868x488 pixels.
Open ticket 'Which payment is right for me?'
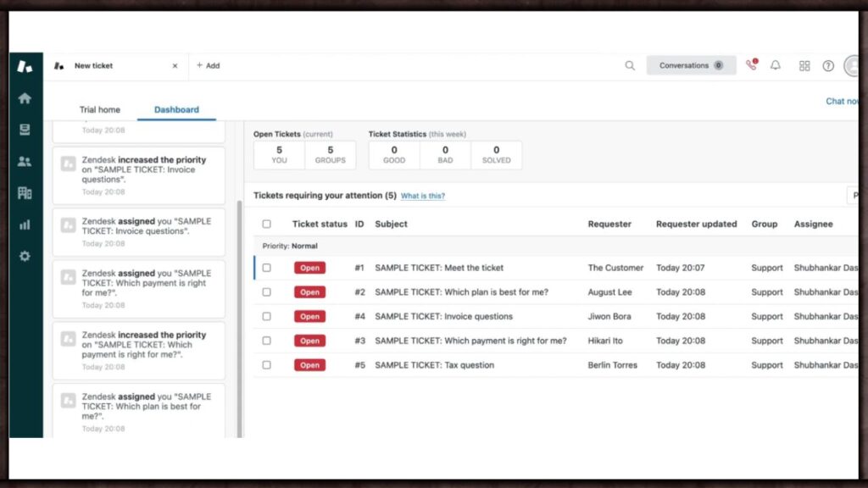coord(470,341)
